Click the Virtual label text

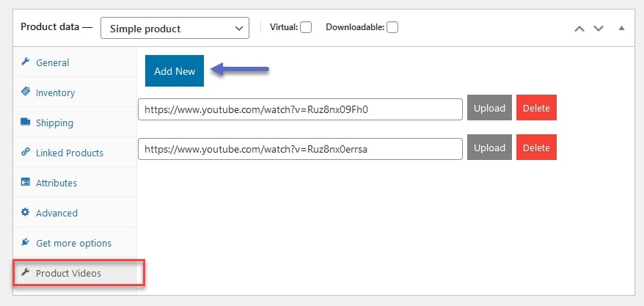[283, 28]
